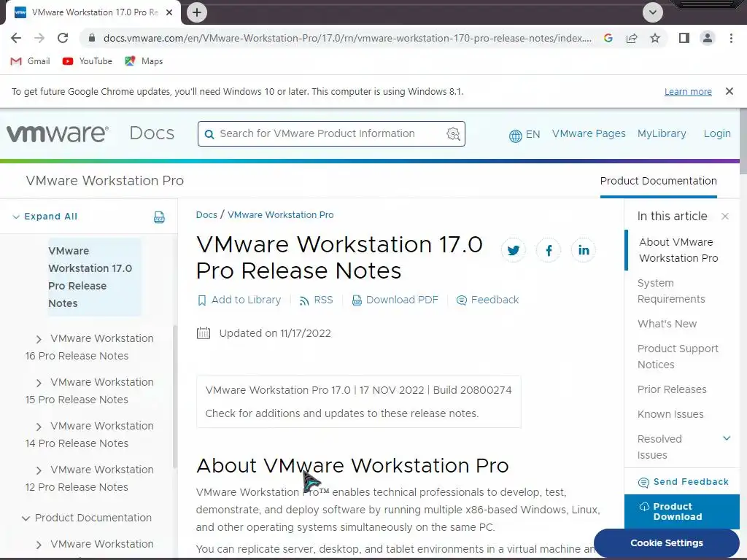This screenshot has width=747, height=560.
Task: Open Cookie Settings
Action: [x=667, y=542]
